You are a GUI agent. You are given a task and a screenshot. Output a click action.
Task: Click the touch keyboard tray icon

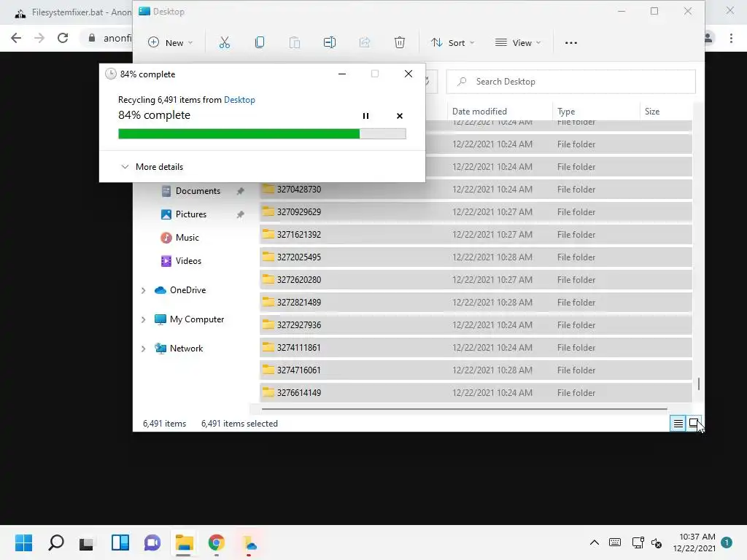[x=614, y=542]
